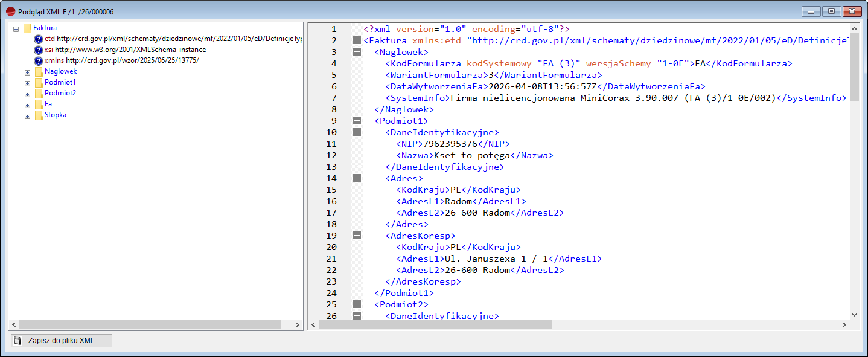Click the Fa folder icon

pos(39,104)
